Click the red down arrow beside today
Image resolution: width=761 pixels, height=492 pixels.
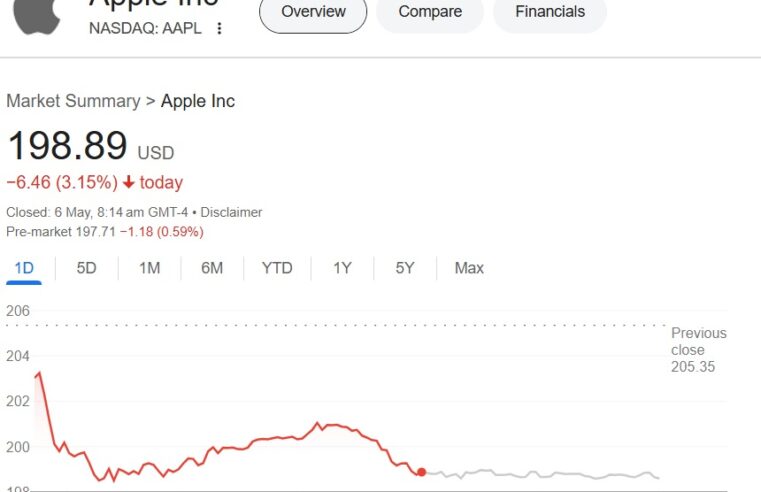(x=129, y=182)
